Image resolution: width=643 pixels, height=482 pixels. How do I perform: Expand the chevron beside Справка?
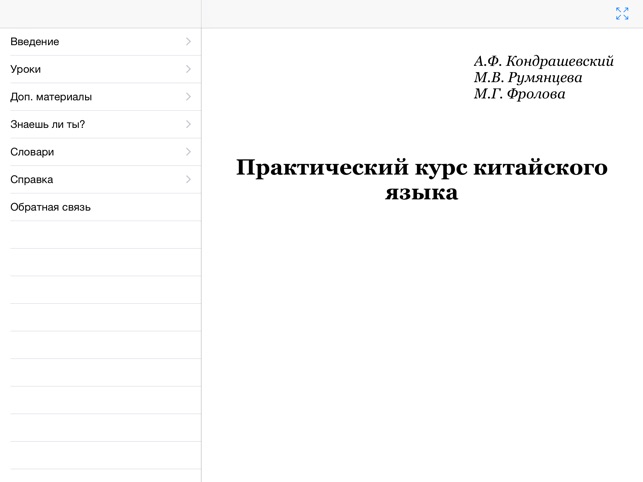tap(188, 179)
